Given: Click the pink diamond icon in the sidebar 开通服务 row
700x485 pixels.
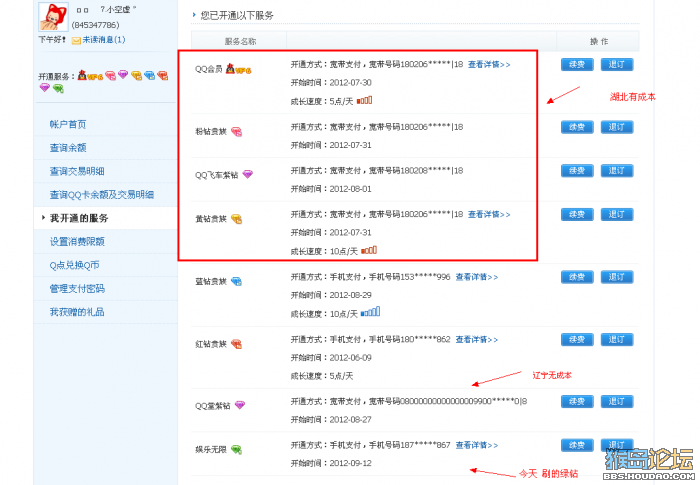Looking at the screenshot, I should tap(110, 76).
